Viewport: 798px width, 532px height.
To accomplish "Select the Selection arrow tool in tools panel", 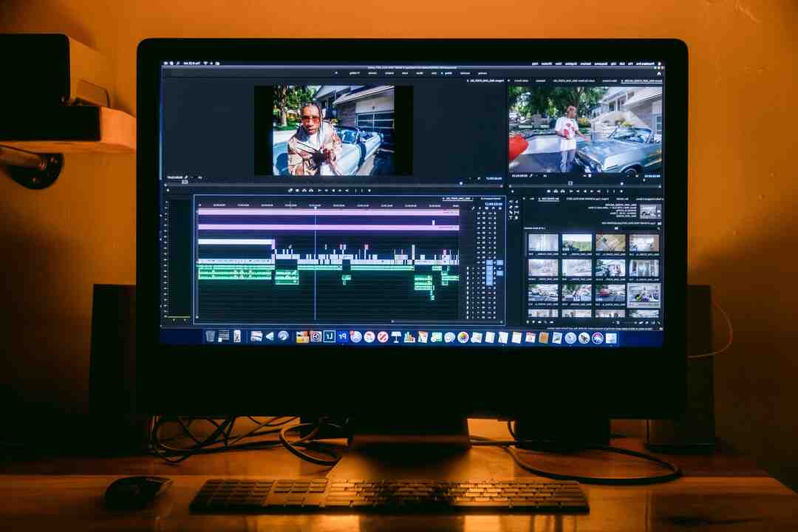I will tap(516, 202).
